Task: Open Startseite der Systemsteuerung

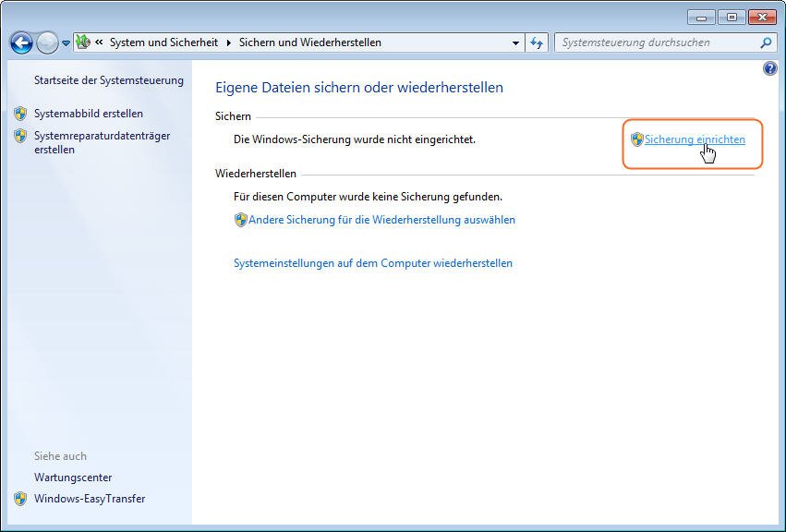Action: coord(109,80)
